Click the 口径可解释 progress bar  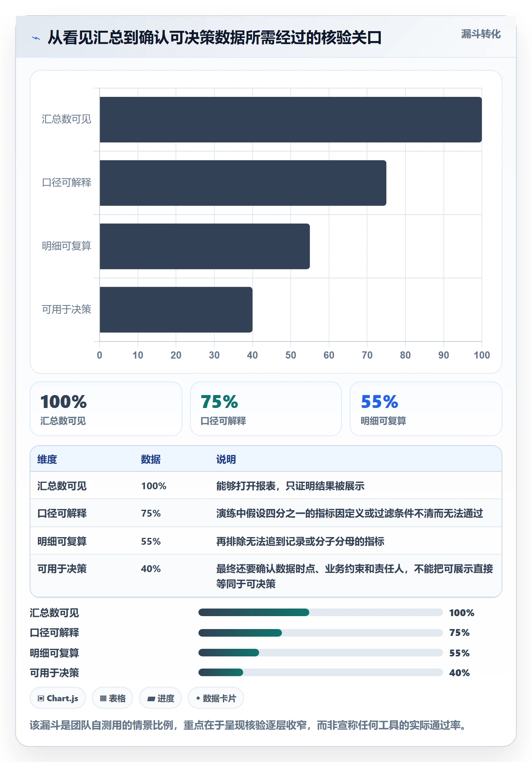pyautogui.click(x=320, y=632)
